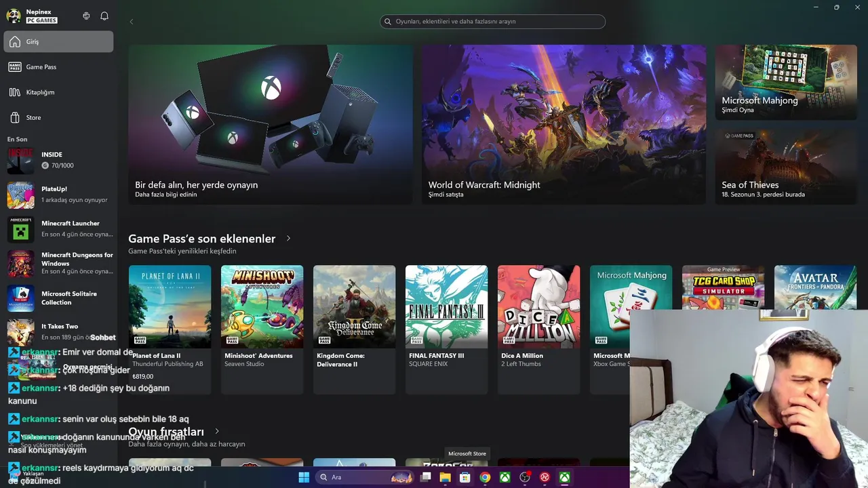
Task: Click the magnifier icon in the search bar
Action: (389, 22)
